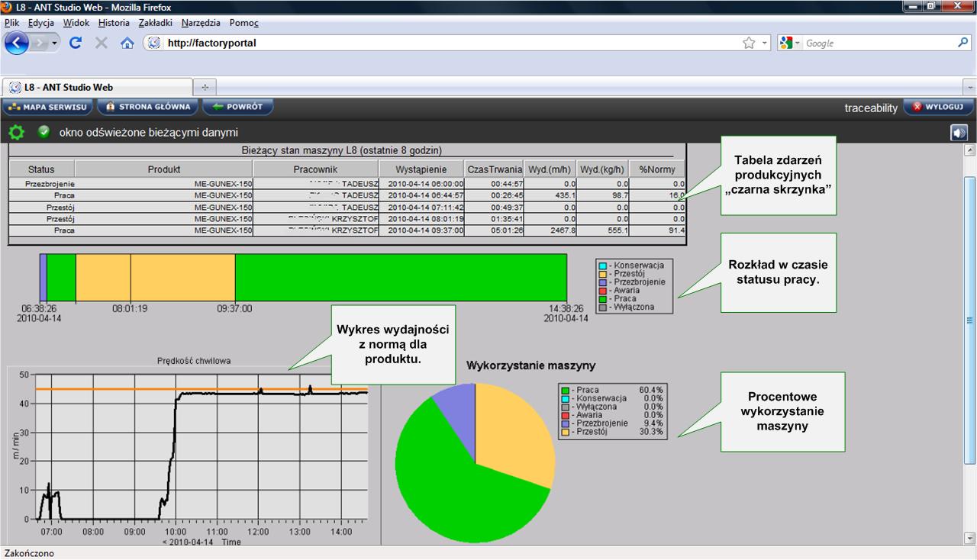
Task: Select the 555.1 kg/h value cell
Action: pos(603,230)
